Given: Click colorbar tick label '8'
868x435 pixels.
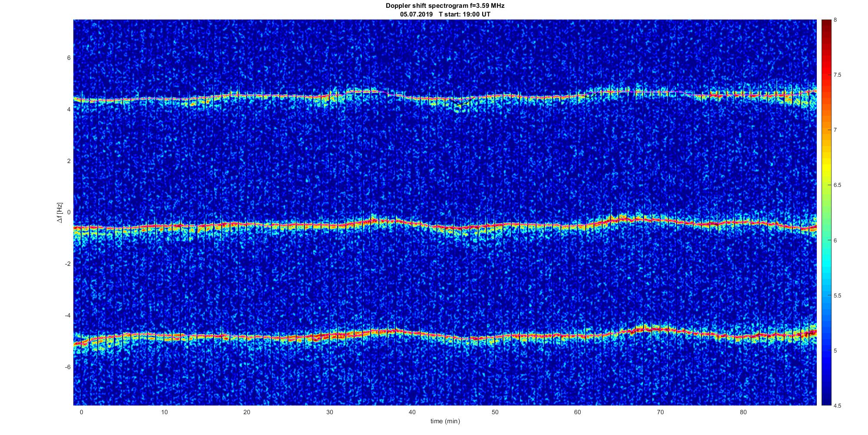Looking at the screenshot, I should coord(835,20).
